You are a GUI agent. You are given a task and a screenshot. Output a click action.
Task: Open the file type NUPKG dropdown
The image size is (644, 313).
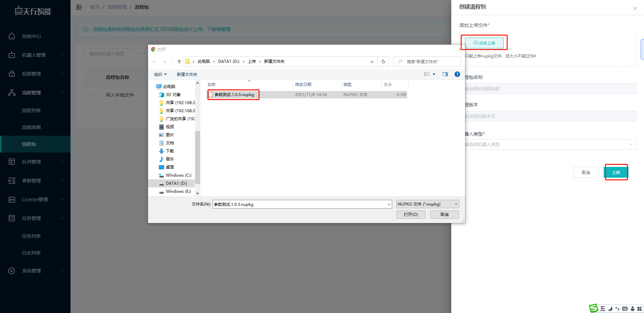coord(427,204)
